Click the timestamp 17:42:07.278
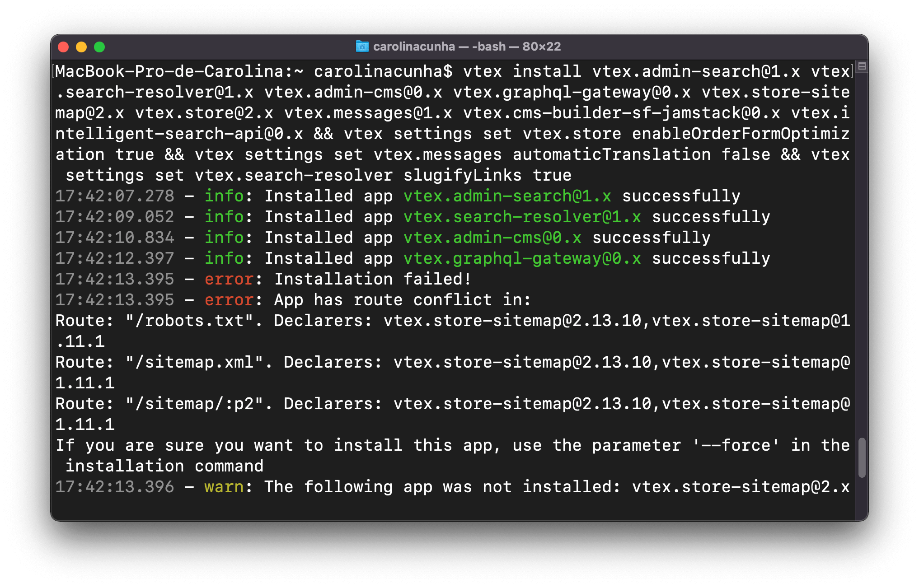The height and width of the screenshot is (588, 919). 115,196
